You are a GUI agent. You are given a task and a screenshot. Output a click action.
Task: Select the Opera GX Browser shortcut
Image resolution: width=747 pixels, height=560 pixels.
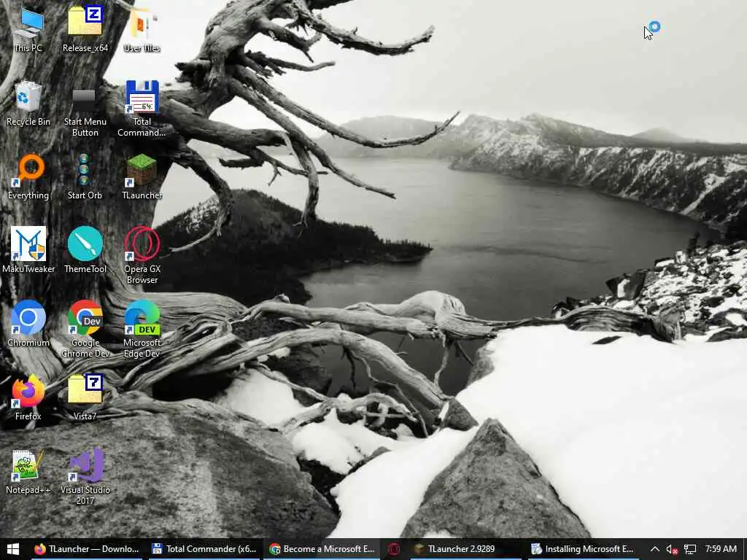click(142, 256)
